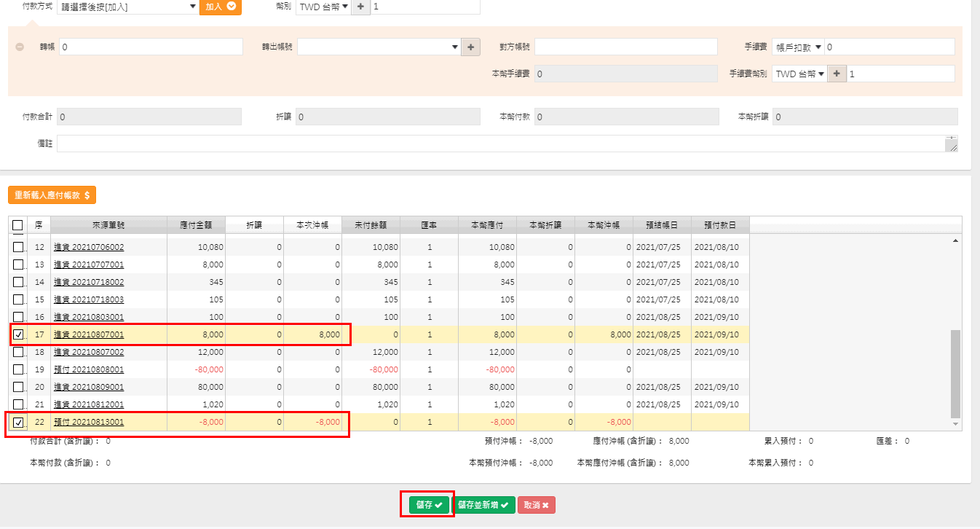
Task: Open the 進貨 20210803001 source link
Action: 89,317
